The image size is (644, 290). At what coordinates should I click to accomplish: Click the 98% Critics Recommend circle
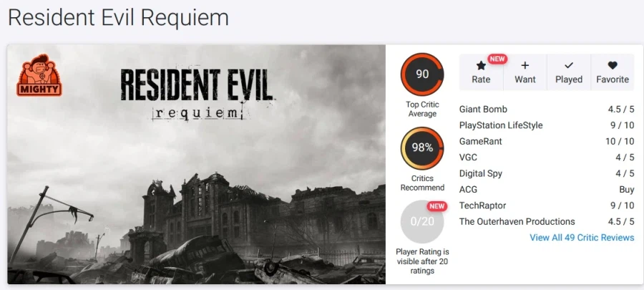422,148
